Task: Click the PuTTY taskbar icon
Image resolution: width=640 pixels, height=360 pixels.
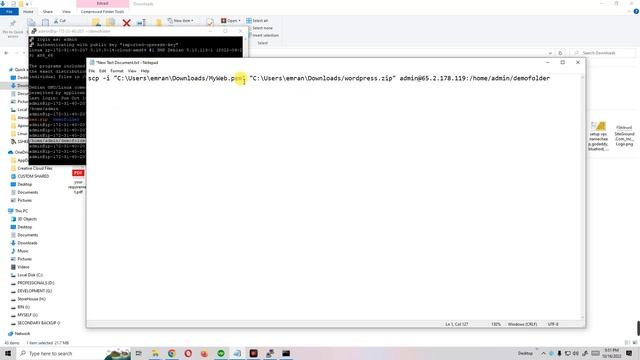Action: click(x=270, y=353)
